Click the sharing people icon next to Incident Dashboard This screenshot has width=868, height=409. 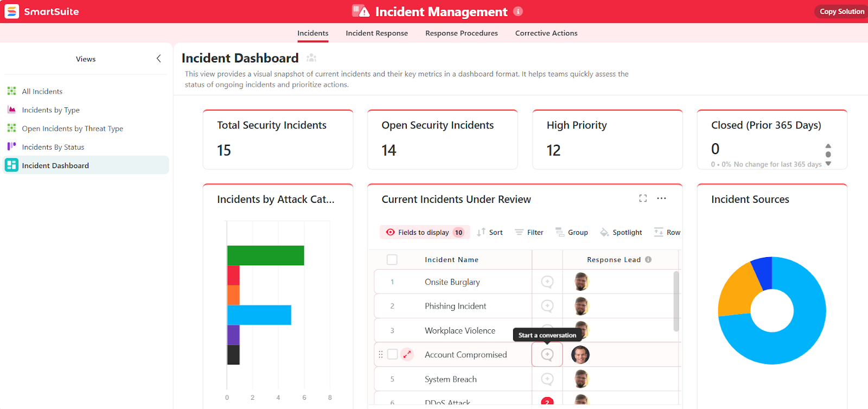coord(311,58)
